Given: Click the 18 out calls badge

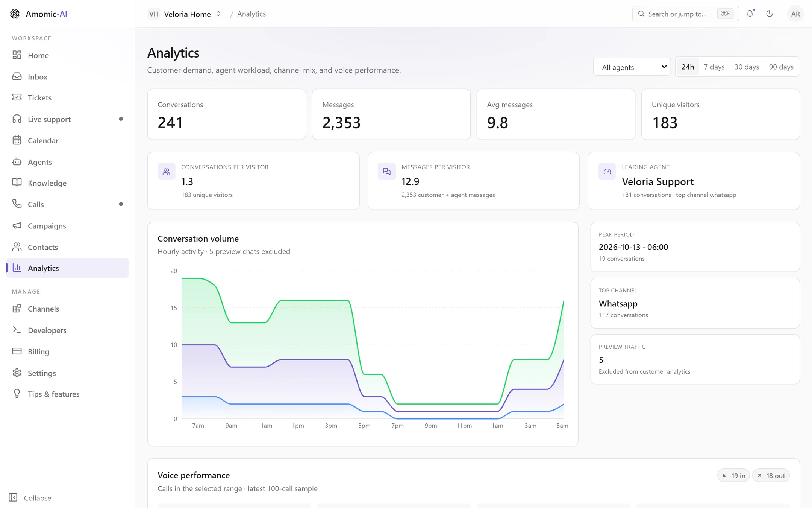Looking at the screenshot, I should tap(771, 476).
